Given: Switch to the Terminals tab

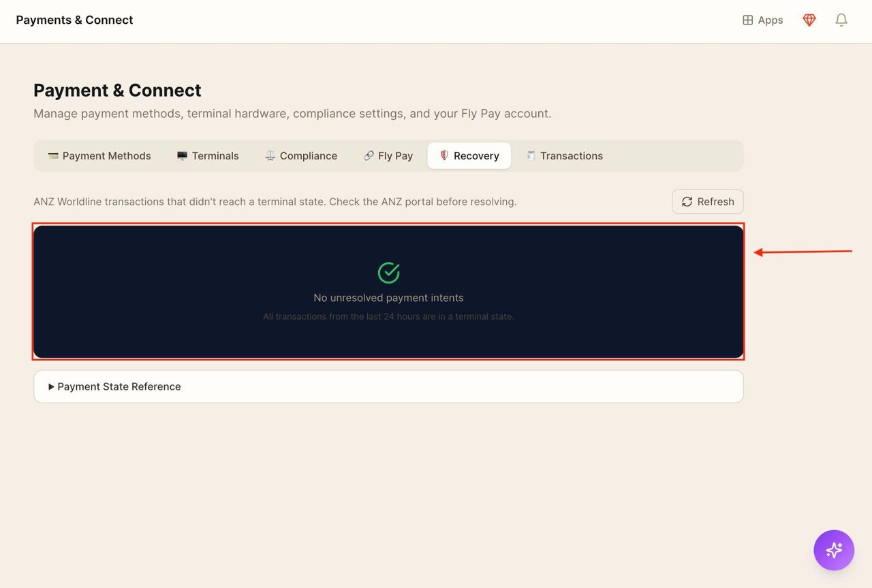Looking at the screenshot, I should (x=208, y=155).
